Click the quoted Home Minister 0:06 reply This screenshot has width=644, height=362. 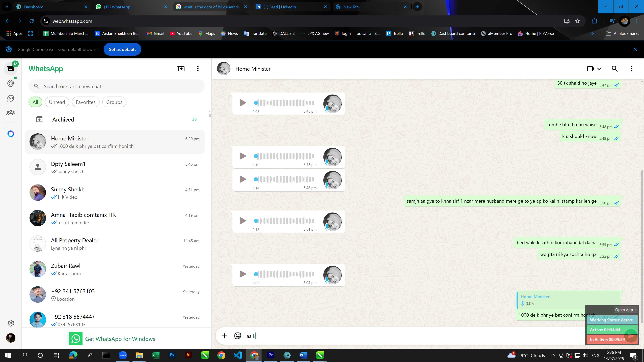tap(569, 300)
